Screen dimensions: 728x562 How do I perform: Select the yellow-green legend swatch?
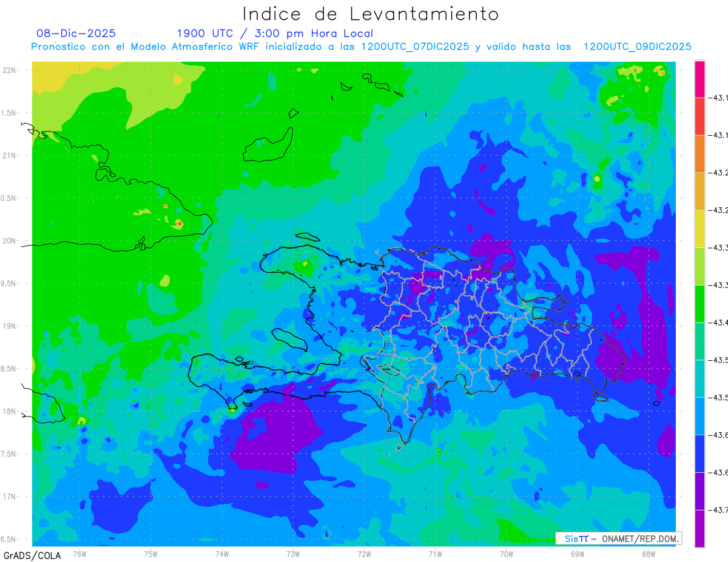click(x=699, y=266)
